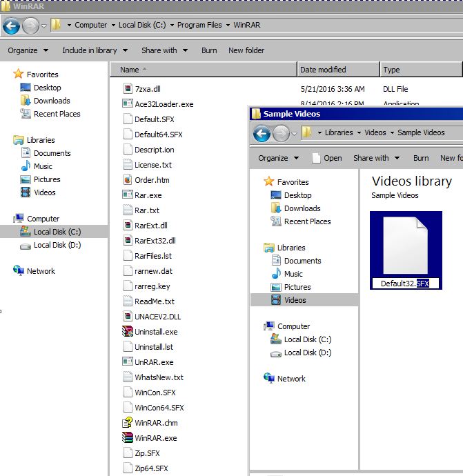Select the RarExt.dll file icon
The width and height of the screenshot is (463, 476).
128,226
